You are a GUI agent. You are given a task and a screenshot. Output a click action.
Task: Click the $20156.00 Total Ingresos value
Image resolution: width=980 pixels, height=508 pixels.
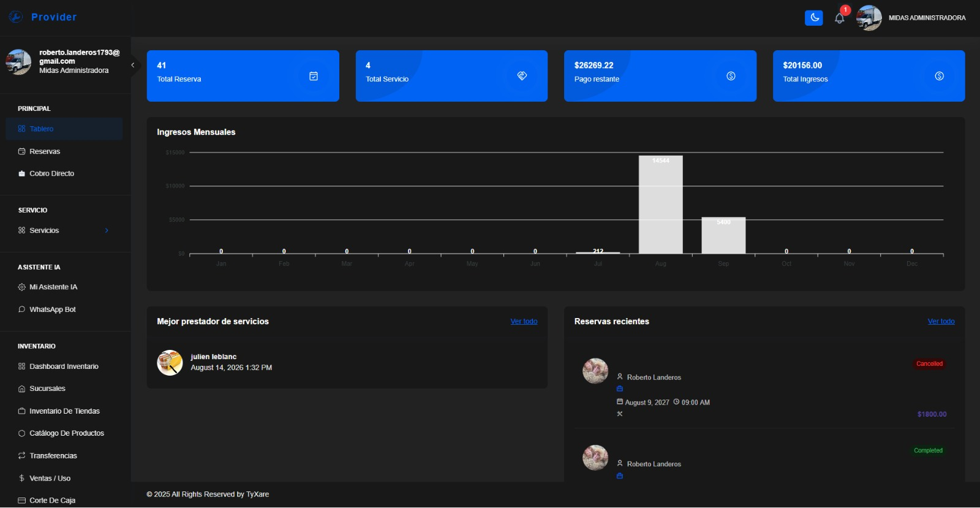(x=802, y=65)
